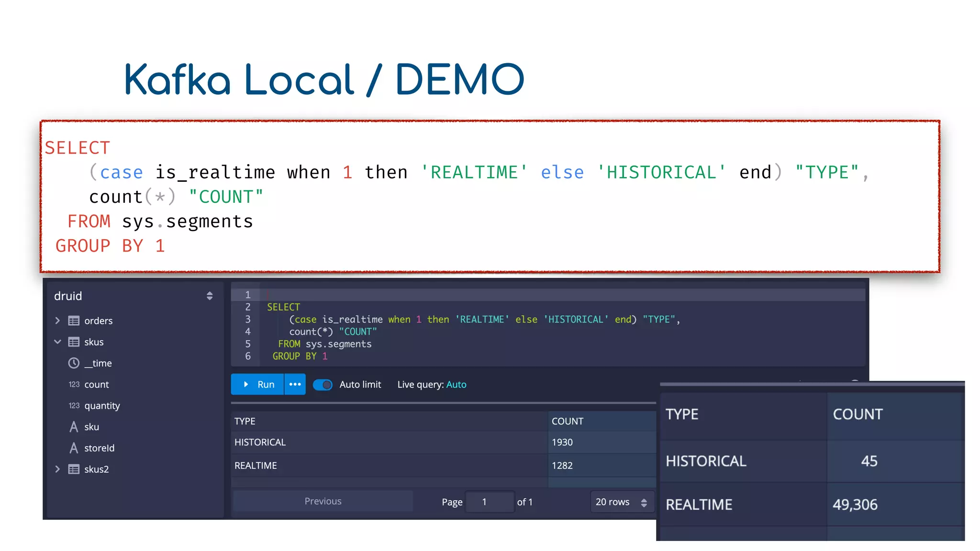980x551 pixels.
Task: Click the string type icon beside storeId
Action: (x=74, y=448)
